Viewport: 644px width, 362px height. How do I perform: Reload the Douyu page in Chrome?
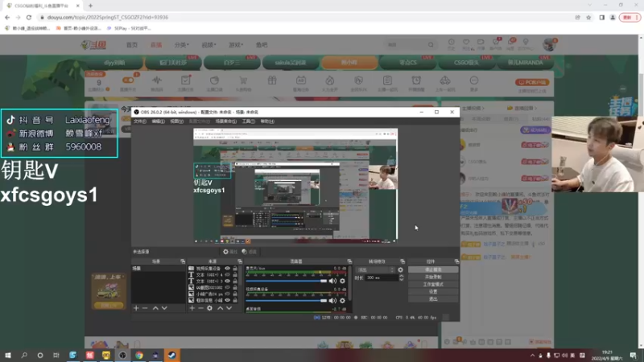click(29, 17)
